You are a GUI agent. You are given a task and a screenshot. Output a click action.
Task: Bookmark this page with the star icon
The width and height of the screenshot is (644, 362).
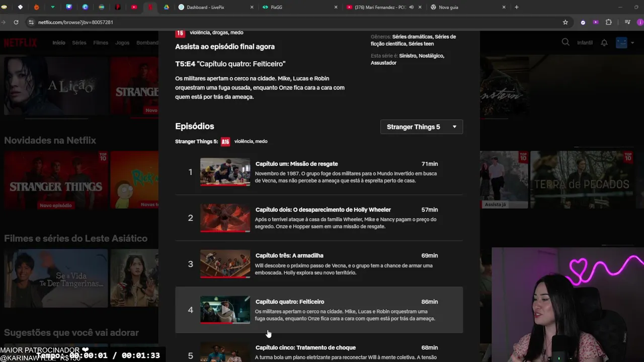[x=565, y=22]
